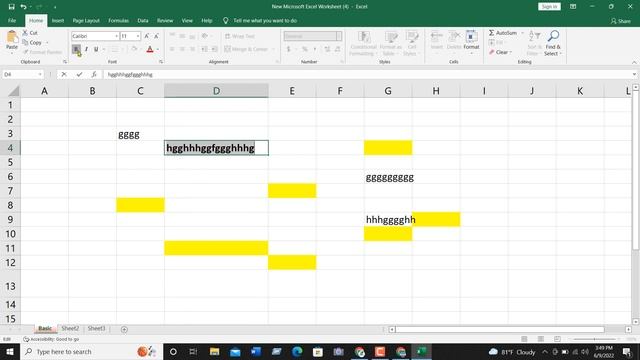Switch to the Review tab

[x=165, y=20]
